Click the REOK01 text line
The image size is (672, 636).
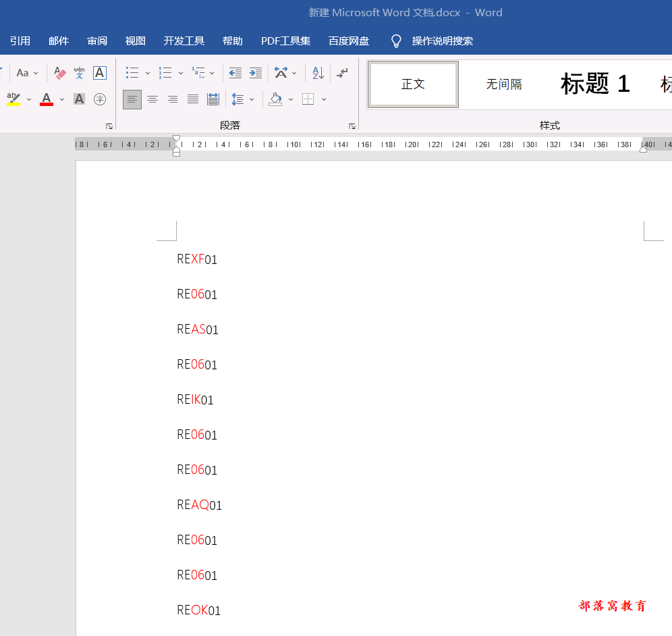(199, 610)
